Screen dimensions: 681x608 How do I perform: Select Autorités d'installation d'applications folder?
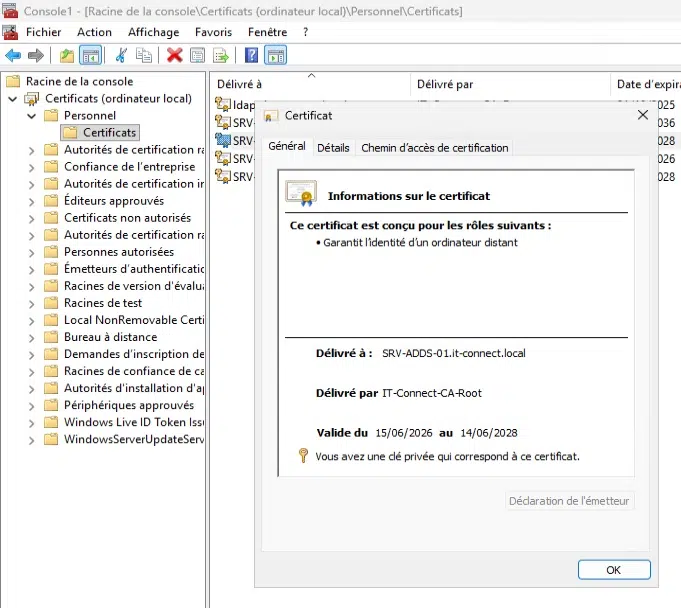coord(124,388)
